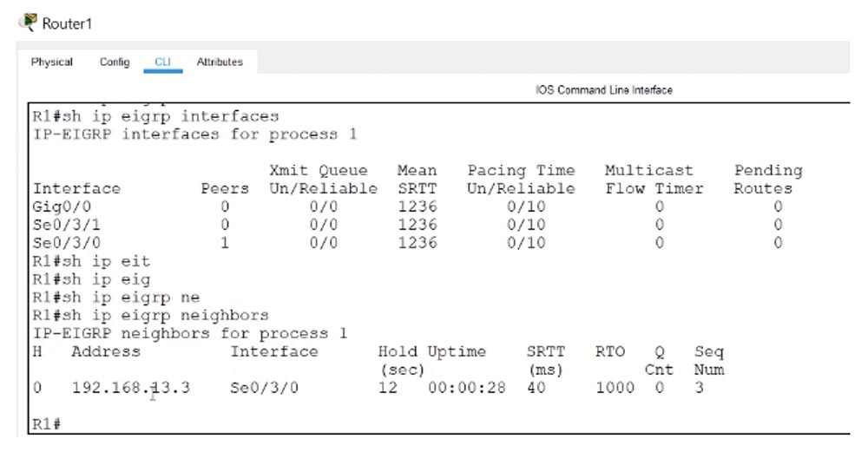
Task: Click the Mean SRTT value for Gig0/0
Action: (x=418, y=206)
